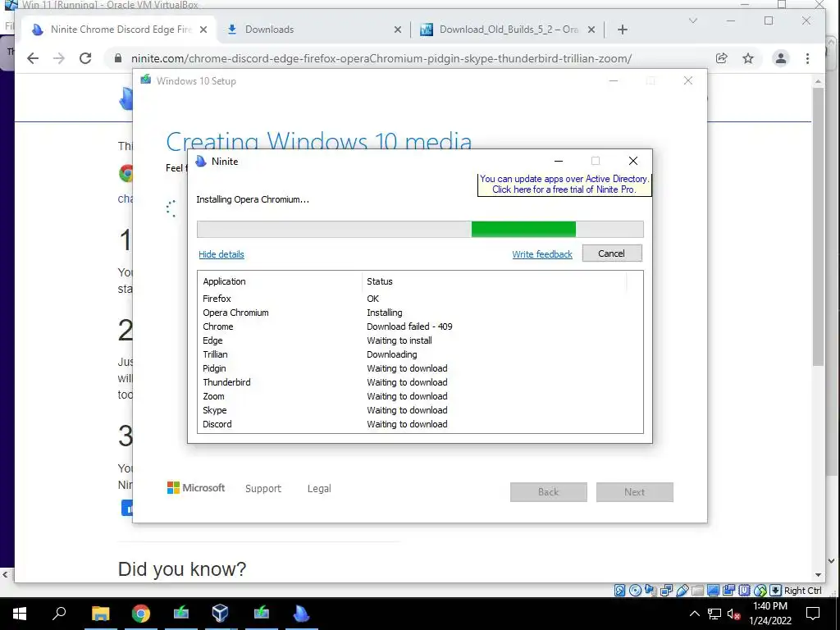Click Back button in Windows 10 Setup

[549, 492]
